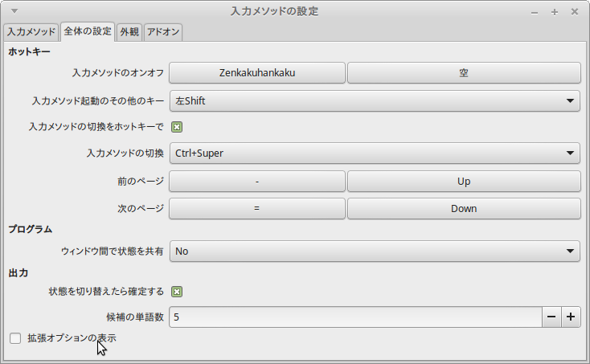Click the Zenkakuhankaku hotkey button
The width and height of the screenshot is (590, 364).
click(256, 72)
